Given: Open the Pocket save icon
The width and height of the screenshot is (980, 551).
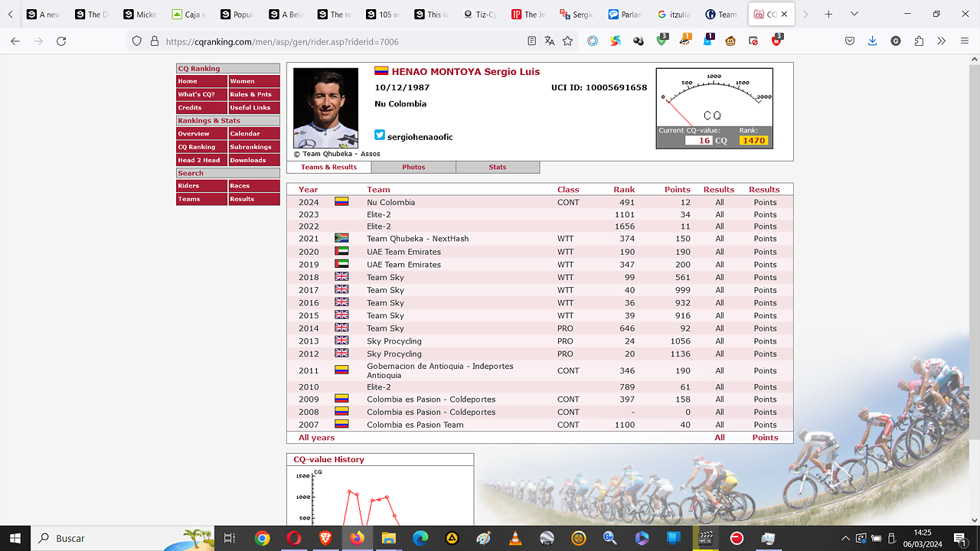Looking at the screenshot, I should tap(850, 41).
